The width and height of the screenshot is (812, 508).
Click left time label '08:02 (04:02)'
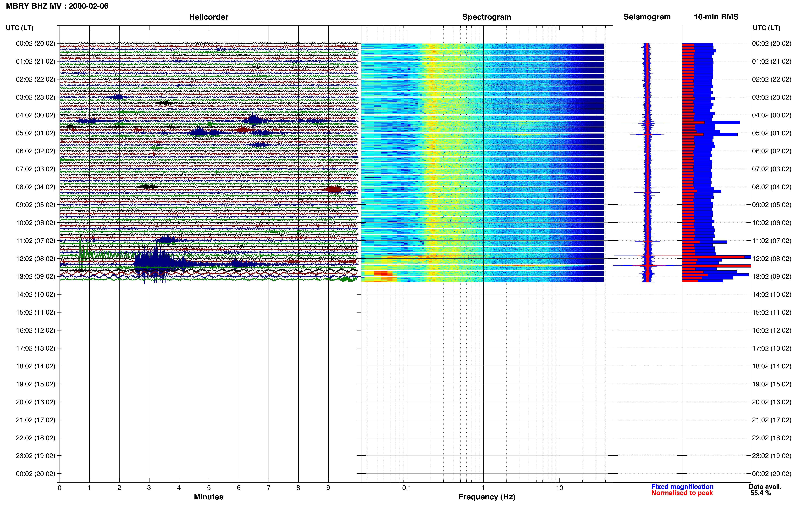click(x=35, y=187)
